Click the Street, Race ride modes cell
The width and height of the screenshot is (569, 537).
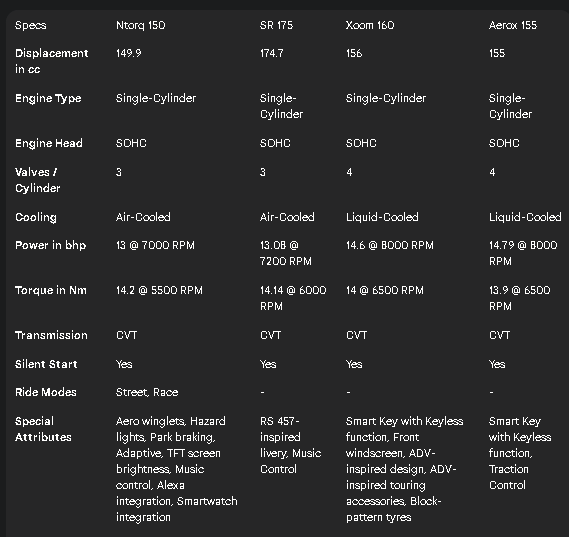click(147, 392)
